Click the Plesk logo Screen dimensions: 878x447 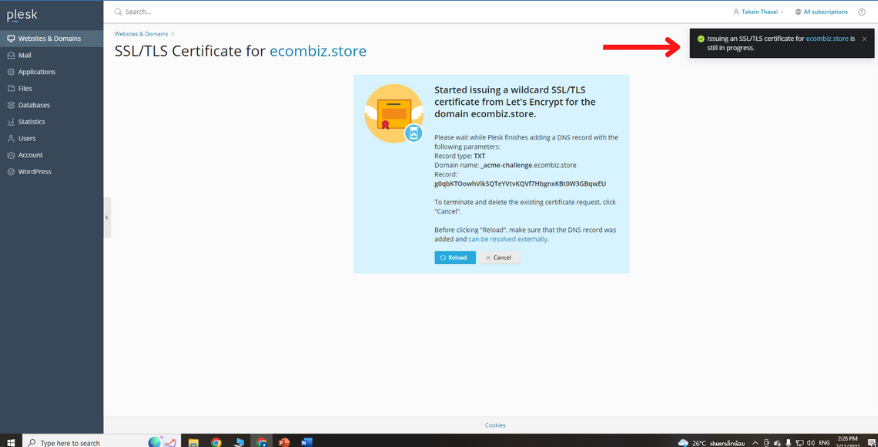[x=22, y=15]
